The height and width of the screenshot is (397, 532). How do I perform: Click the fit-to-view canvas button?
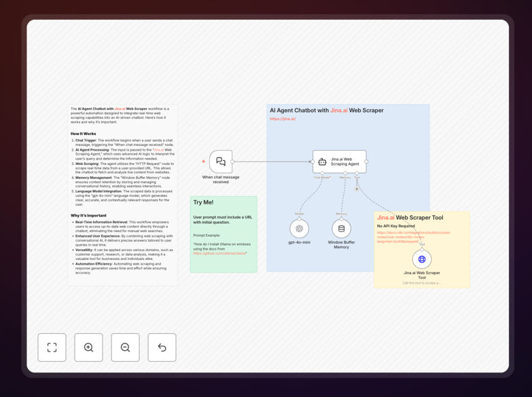point(52,347)
